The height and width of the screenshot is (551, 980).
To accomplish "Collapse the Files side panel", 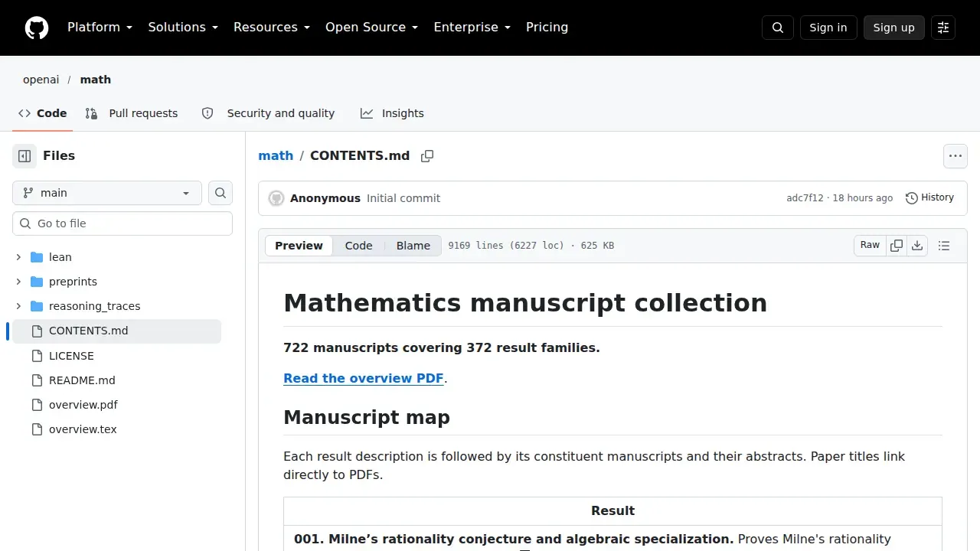I will click(x=24, y=156).
